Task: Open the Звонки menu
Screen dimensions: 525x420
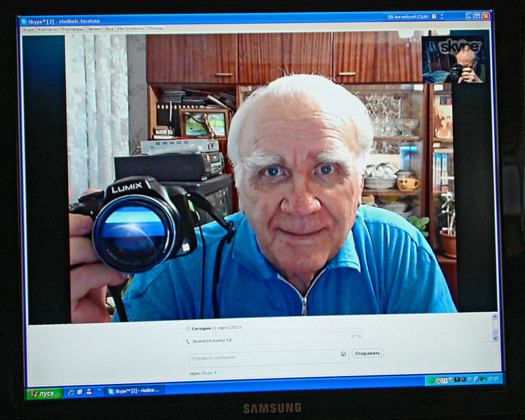Action: coord(94,29)
